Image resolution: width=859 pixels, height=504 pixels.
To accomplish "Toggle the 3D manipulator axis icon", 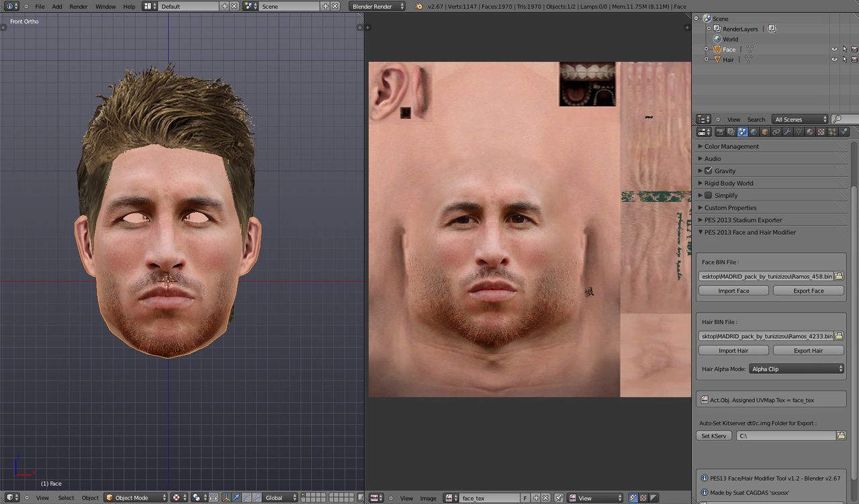I will point(226,498).
